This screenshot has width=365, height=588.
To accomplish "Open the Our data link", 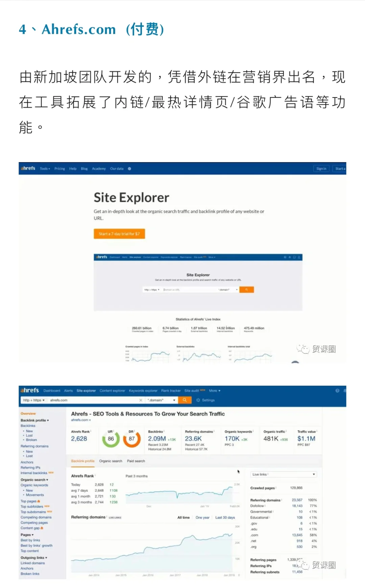I will click(117, 169).
